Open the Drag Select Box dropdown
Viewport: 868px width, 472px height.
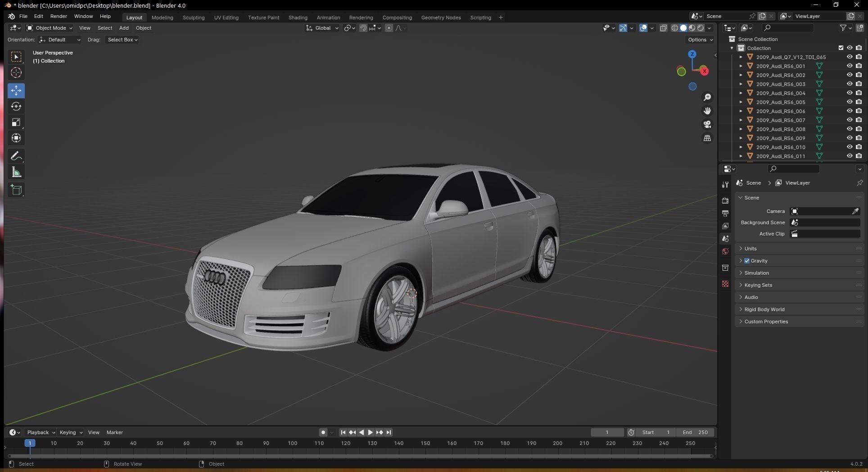coord(122,40)
